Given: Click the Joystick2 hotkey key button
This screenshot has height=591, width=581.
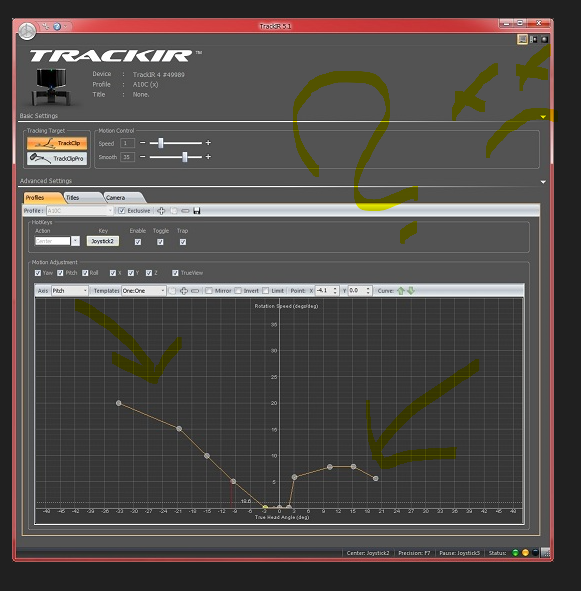Looking at the screenshot, I should [x=103, y=241].
